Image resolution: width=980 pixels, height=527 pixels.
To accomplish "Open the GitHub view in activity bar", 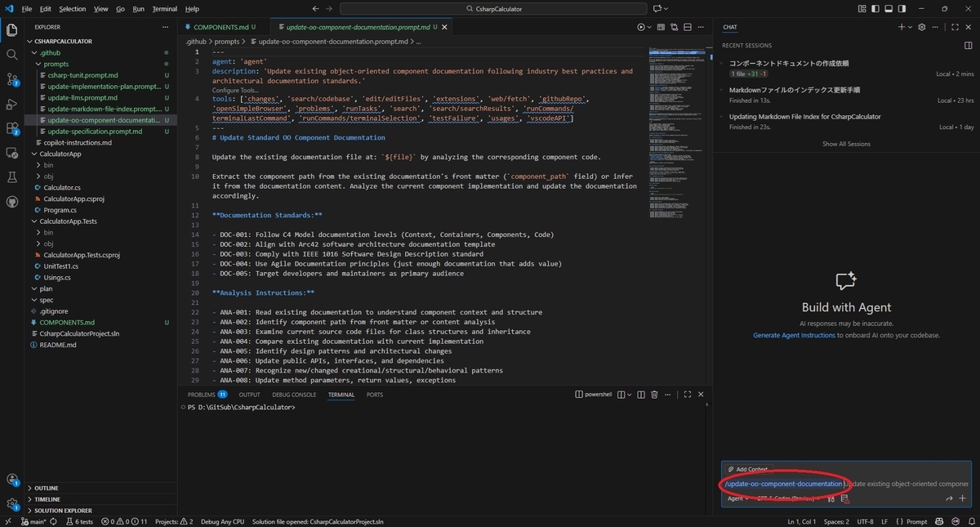I will coord(12,202).
